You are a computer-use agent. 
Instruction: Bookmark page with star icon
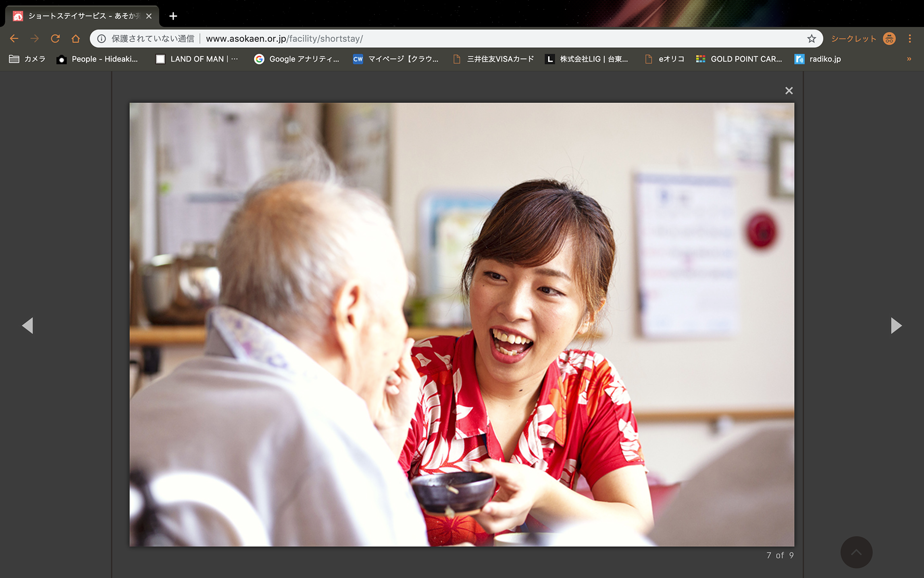811,39
